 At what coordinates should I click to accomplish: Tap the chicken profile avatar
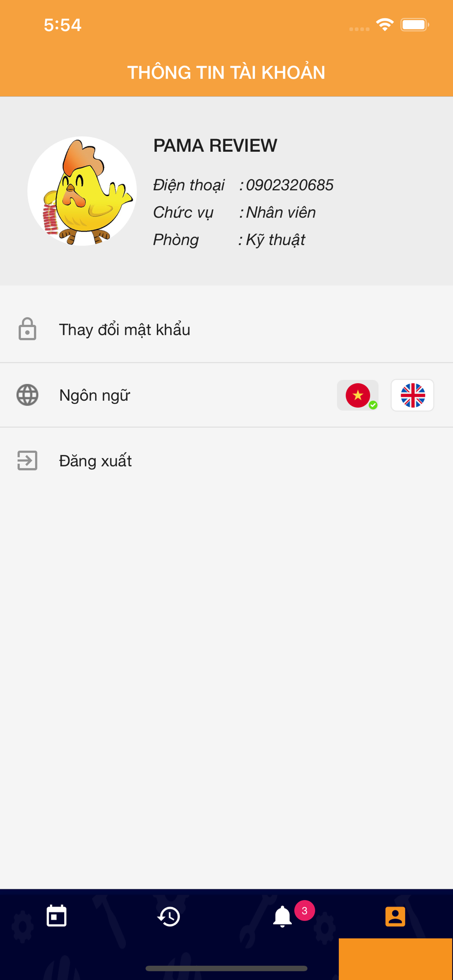point(82,191)
